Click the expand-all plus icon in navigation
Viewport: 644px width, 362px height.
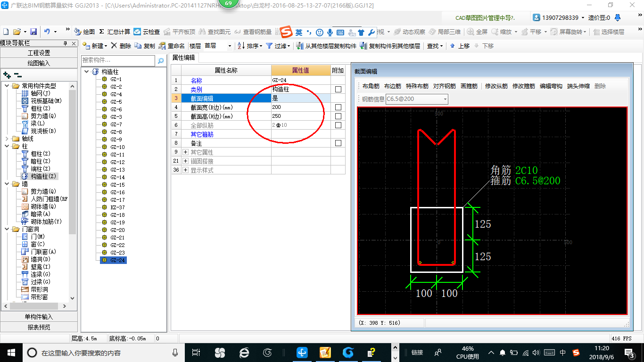tap(7, 74)
